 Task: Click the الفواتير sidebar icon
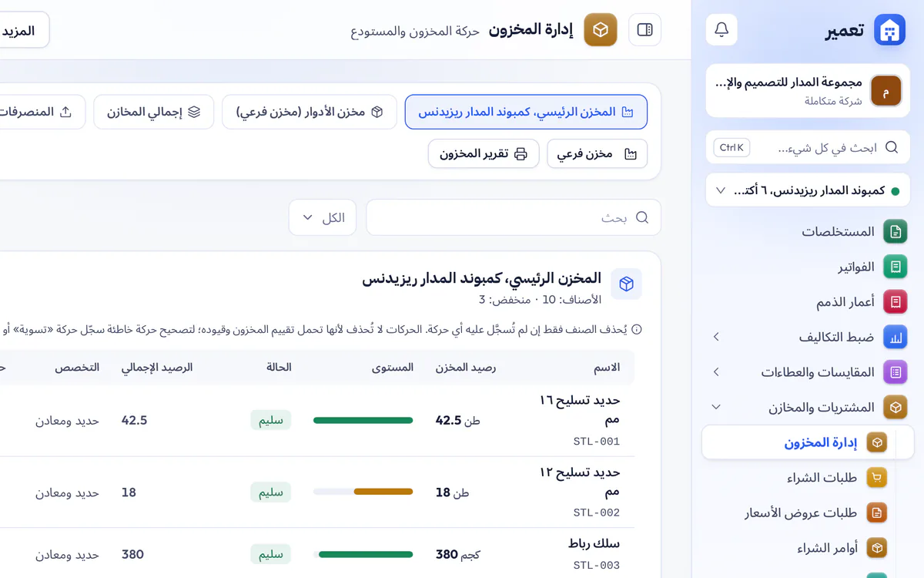coord(895,267)
